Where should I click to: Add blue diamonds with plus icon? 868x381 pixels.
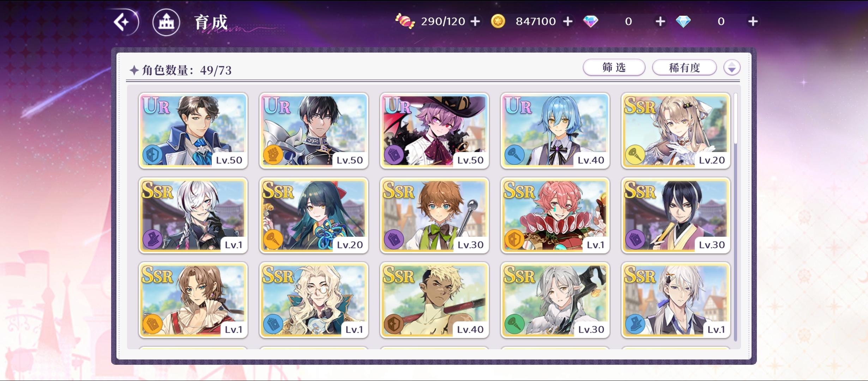pos(753,22)
